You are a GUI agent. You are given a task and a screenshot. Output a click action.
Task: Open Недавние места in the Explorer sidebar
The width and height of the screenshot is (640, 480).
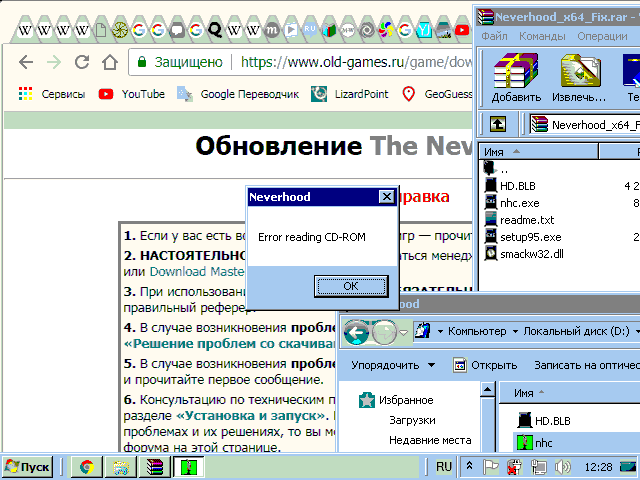tap(430, 440)
